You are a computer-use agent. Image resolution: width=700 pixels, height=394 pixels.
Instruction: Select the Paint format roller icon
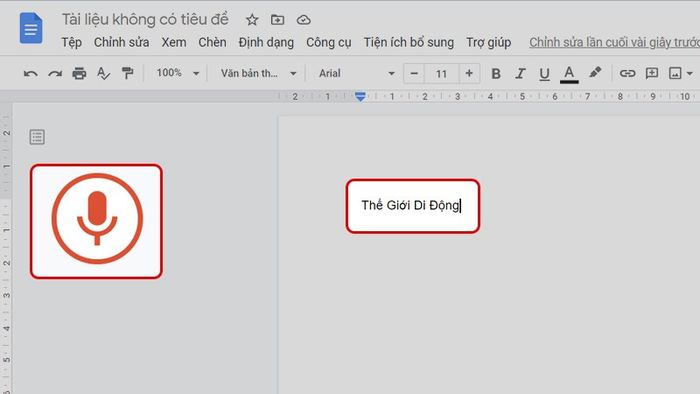point(128,73)
